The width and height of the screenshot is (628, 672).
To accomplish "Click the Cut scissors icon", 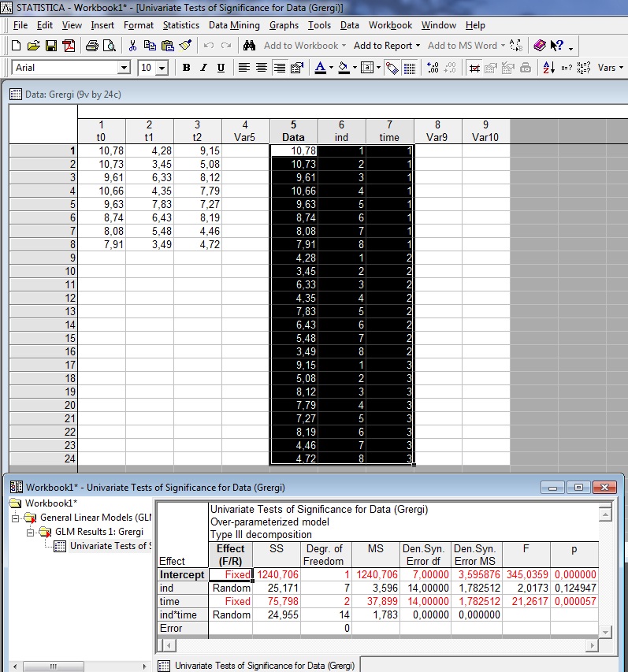I will (x=132, y=46).
